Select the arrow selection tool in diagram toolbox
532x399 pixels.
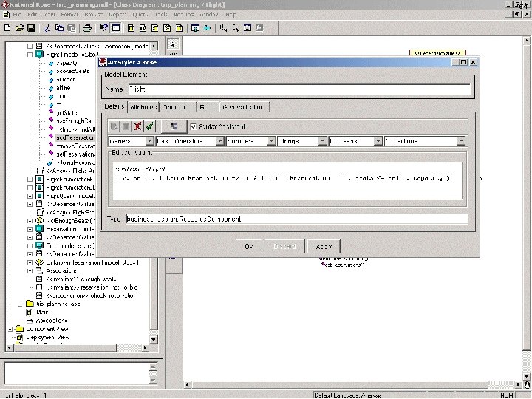[173, 44]
